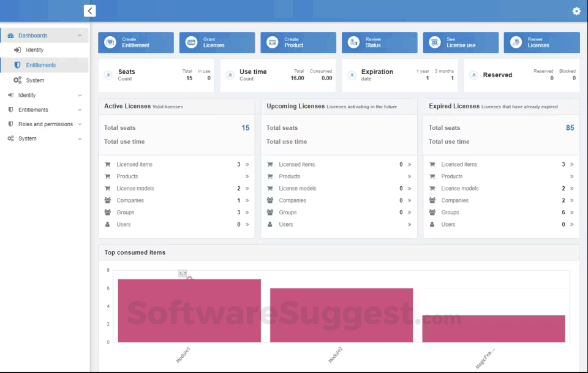Click the Reserved icon

pos(473,75)
